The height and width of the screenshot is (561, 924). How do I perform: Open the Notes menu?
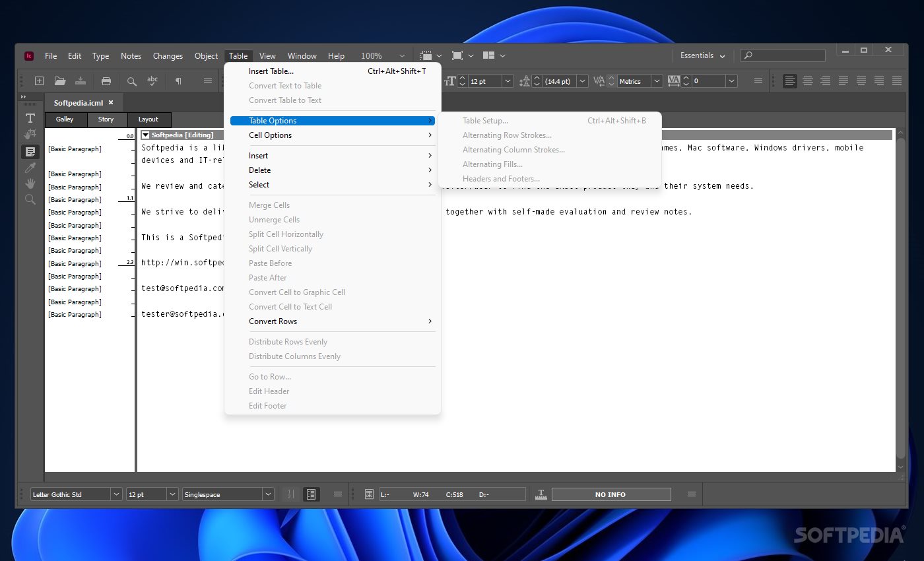tap(131, 56)
